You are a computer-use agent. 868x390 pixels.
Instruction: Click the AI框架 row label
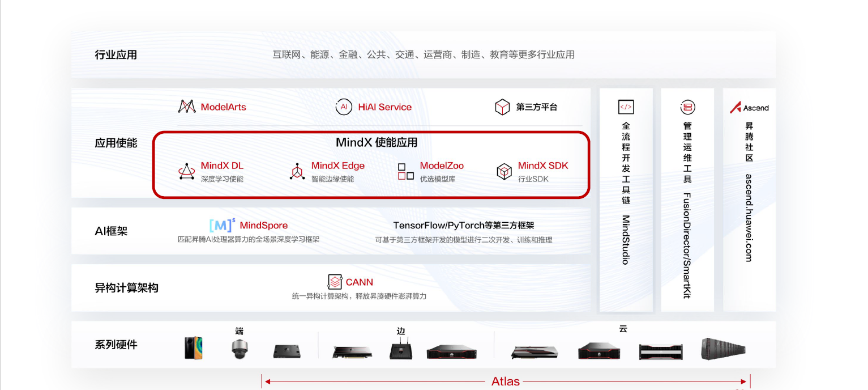tap(111, 231)
